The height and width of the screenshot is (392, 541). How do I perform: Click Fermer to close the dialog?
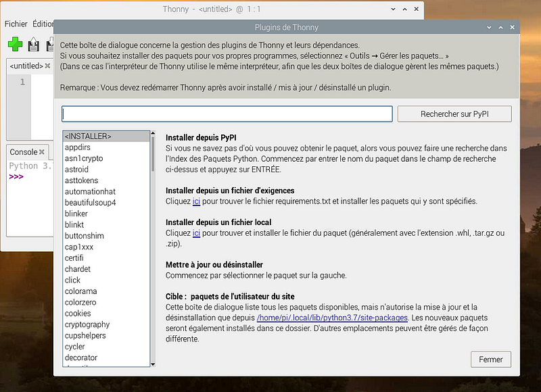tap(491, 360)
